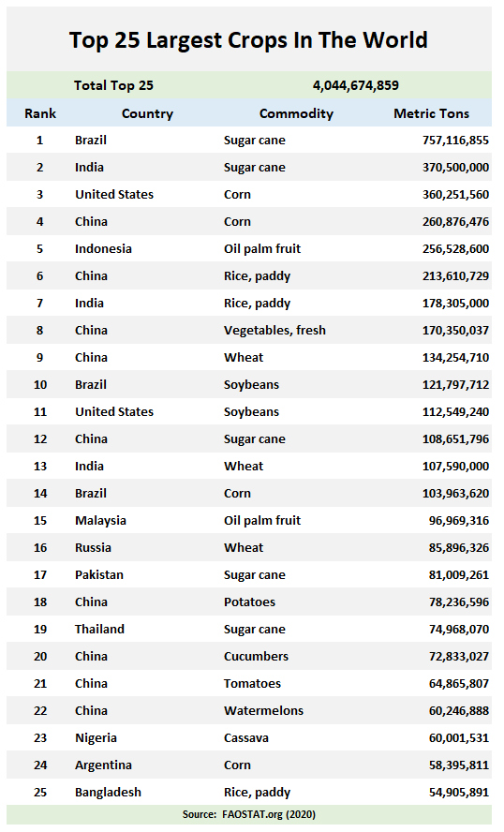Select the Vegetables, fresh commodity cell
This screenshot has height=832, width=504.
click(274, 331)
